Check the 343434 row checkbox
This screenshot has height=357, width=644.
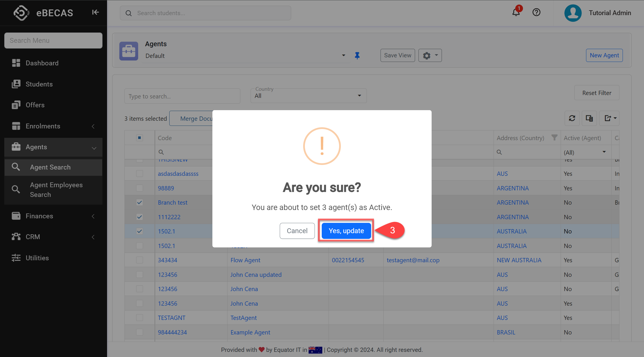click(139, 260)
